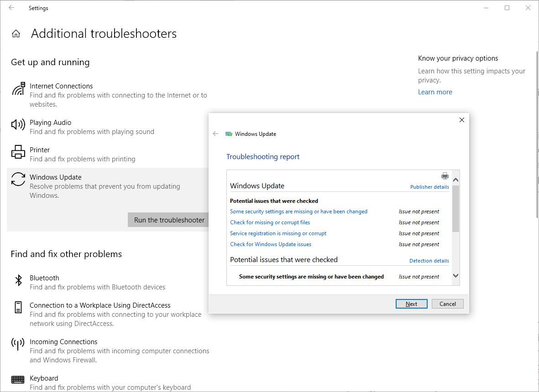Select the Printer icon

pyautogui.click(x=18, y=152)
